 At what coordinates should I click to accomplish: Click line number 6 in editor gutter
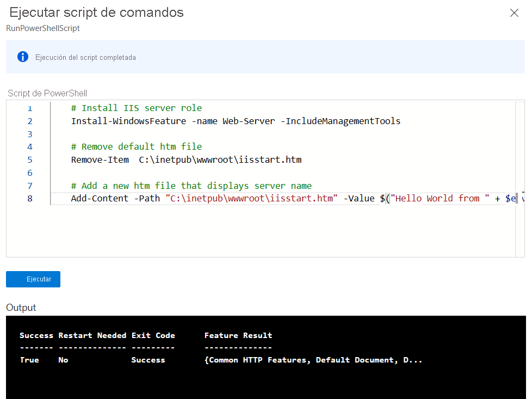coord(30,173)
